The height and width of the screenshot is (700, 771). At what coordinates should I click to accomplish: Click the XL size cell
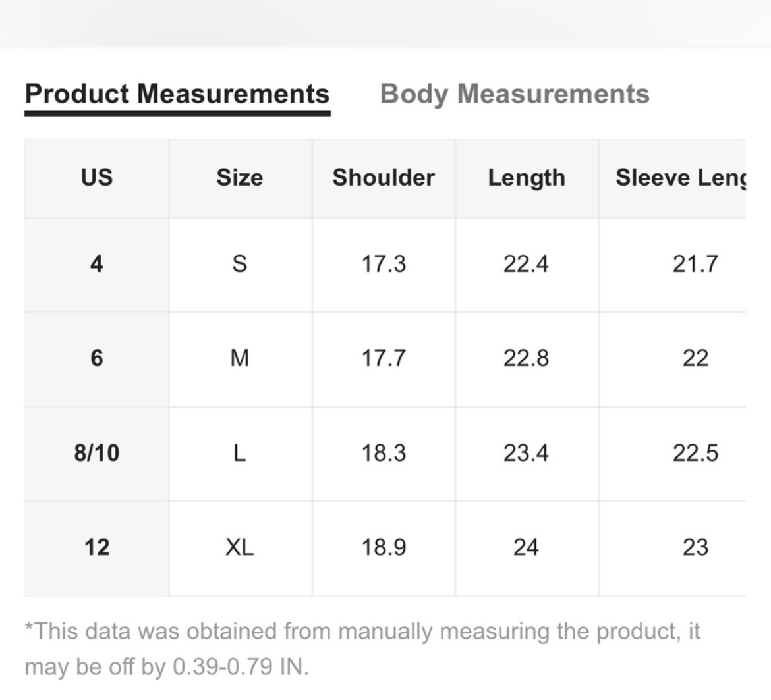[x=240, y=547]
